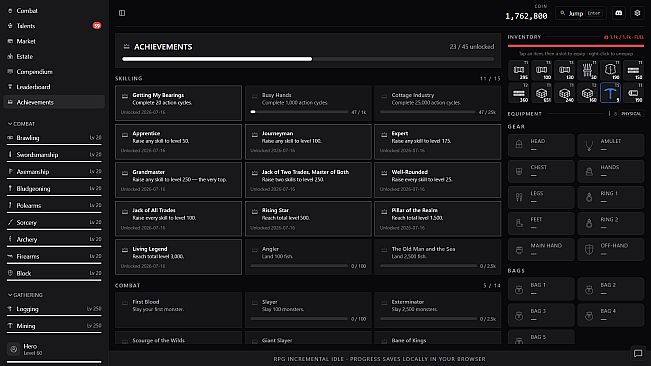Click the coin total 1,762,800

[x=526, y=16]
